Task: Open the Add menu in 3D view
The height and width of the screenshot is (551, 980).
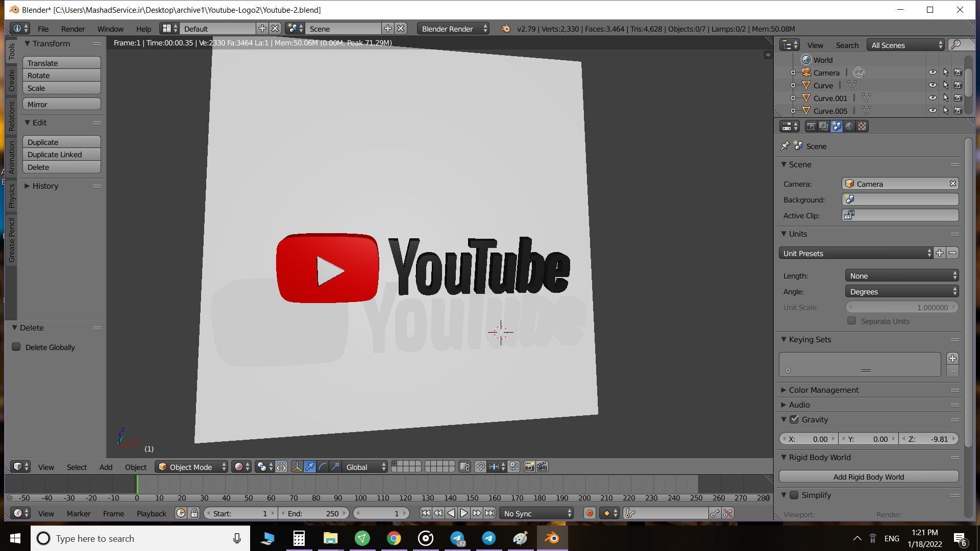Action: pos(106,467)
